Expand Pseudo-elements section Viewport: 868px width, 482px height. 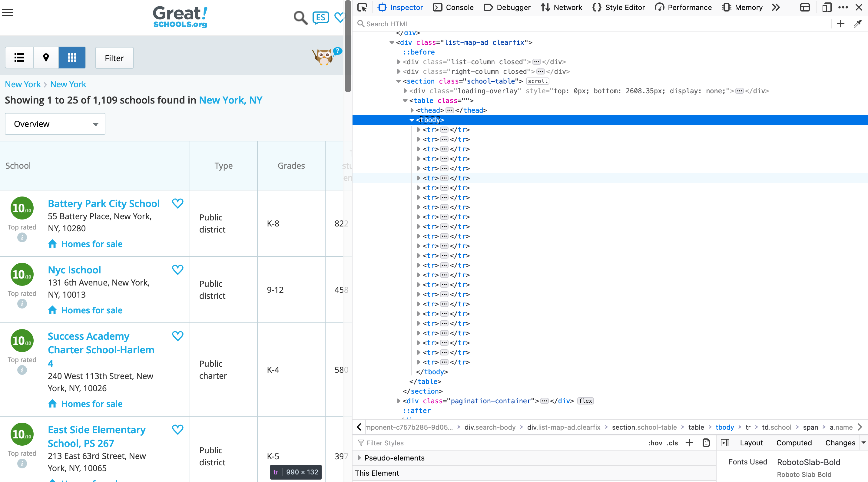tap(359, 458)
